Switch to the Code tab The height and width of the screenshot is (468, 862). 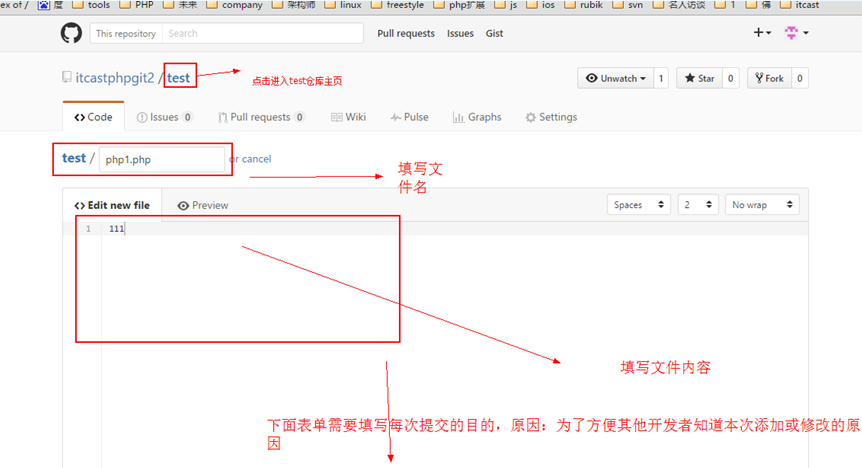93,117
